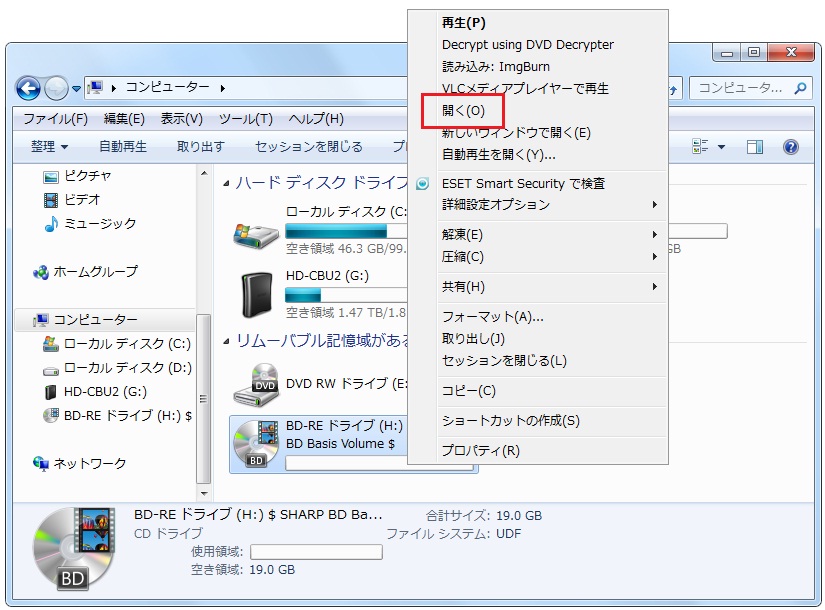Viewport: 825px width, 610px height.
Task: Choose フォーマット(A)... from context menu
Action: [x=492, y=316]
